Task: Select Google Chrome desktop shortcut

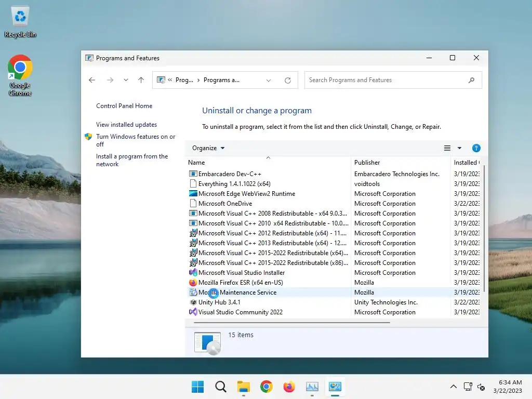Action: click(x=20, y=75)
